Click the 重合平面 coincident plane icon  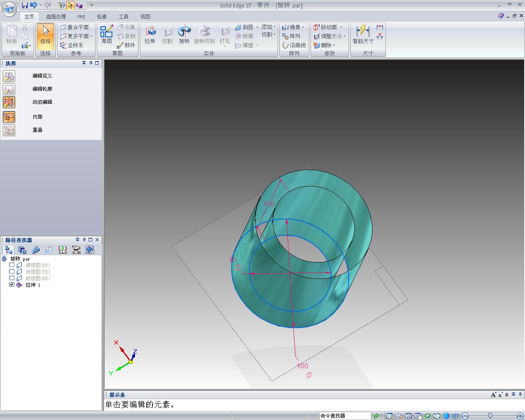[63, 27]
